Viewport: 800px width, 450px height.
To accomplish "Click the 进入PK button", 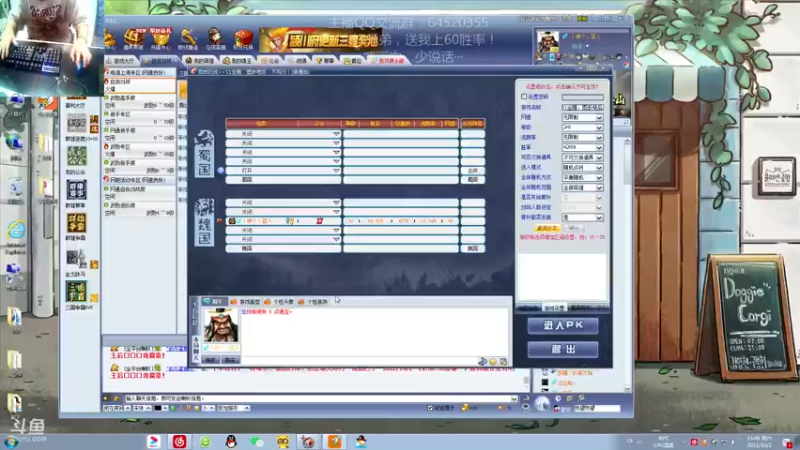I will (563, 326).
